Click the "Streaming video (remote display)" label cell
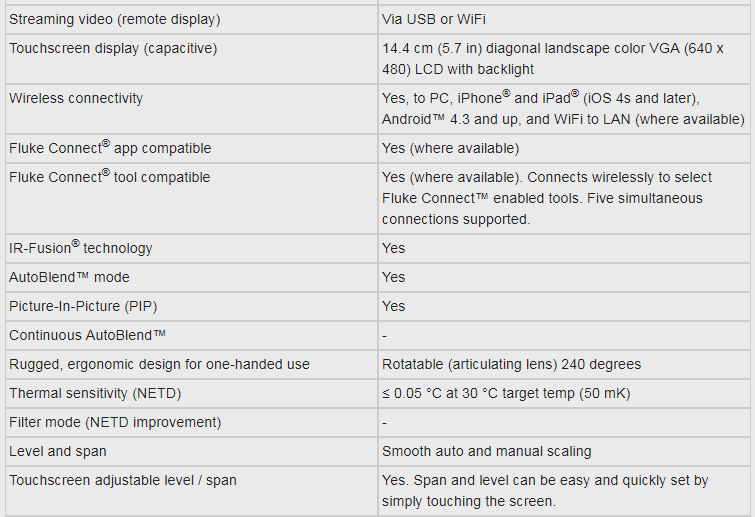755x517 pixels. coord(115,19)
